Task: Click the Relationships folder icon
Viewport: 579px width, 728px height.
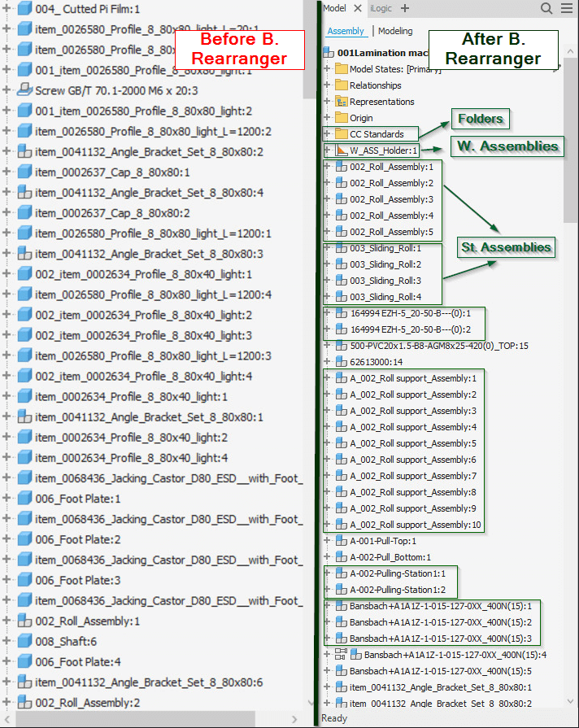Action: [x=342, y=85]
